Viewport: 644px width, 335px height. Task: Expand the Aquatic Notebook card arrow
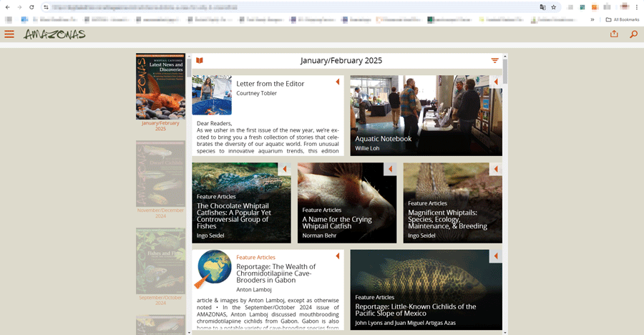(496, 82)
